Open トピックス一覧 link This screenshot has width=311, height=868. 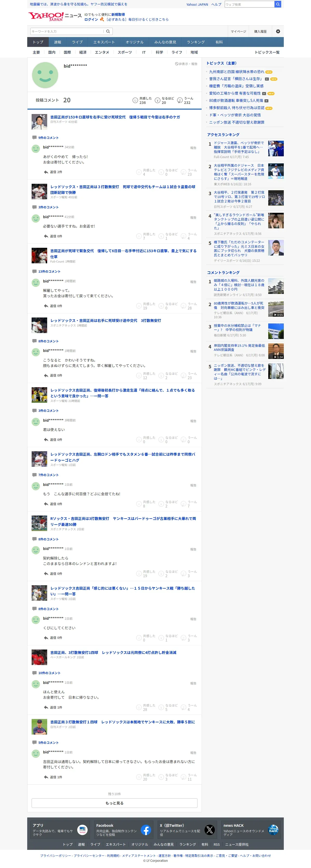tap(267, 52)
